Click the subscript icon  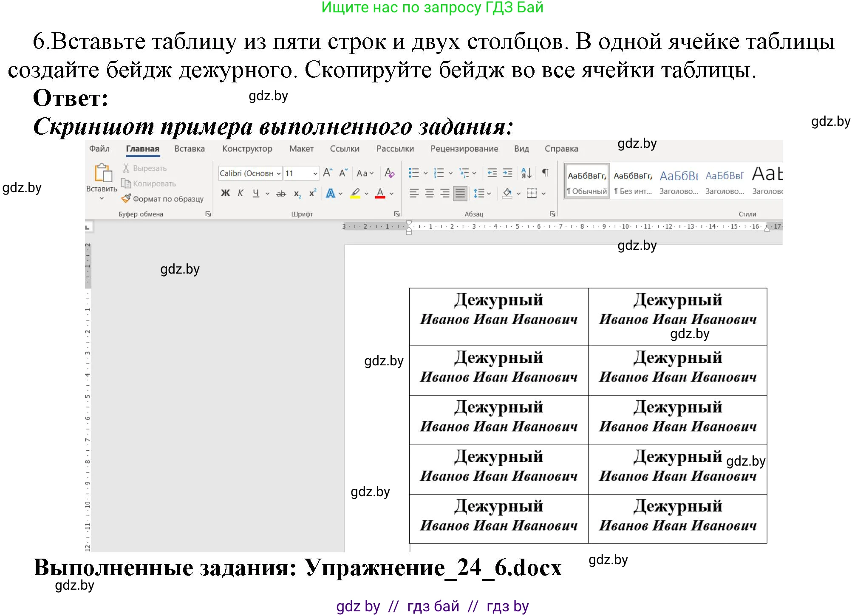pos(297,194)
